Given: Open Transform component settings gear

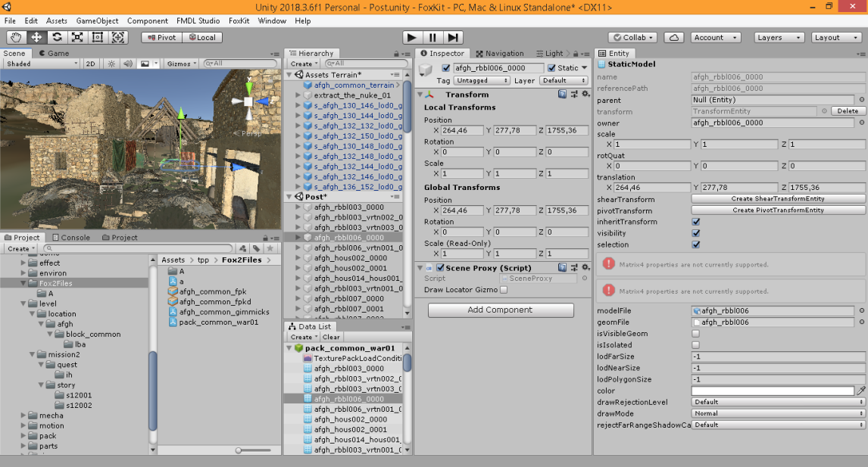Looking at the screenshot, I should tap(585, 95).
